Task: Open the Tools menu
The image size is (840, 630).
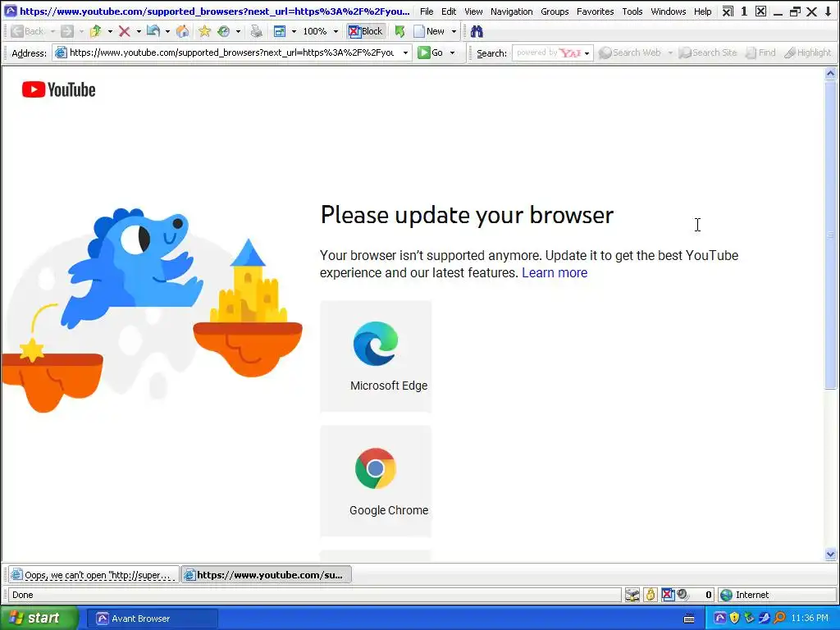Action: click(x=632, y=11)
